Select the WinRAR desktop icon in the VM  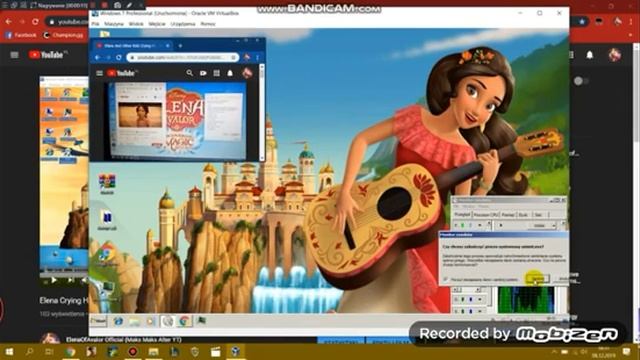pyautogui.click(x=107, y=184)
